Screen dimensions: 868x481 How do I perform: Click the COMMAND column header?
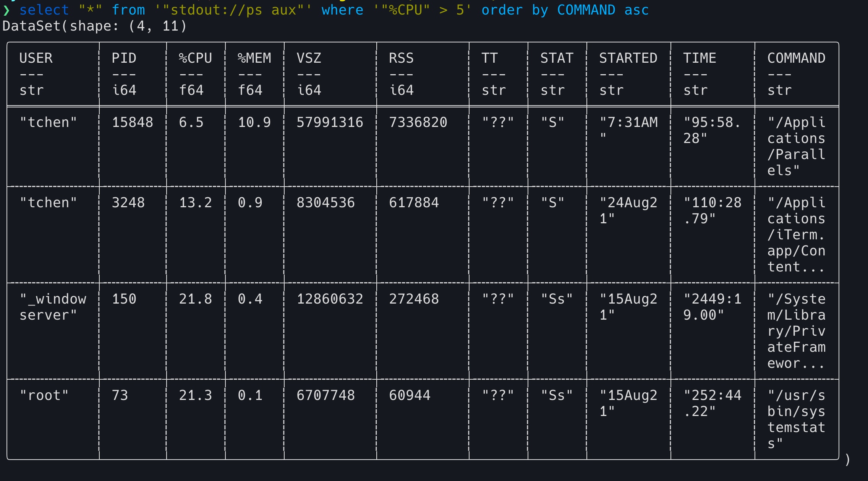pos(796,58)
